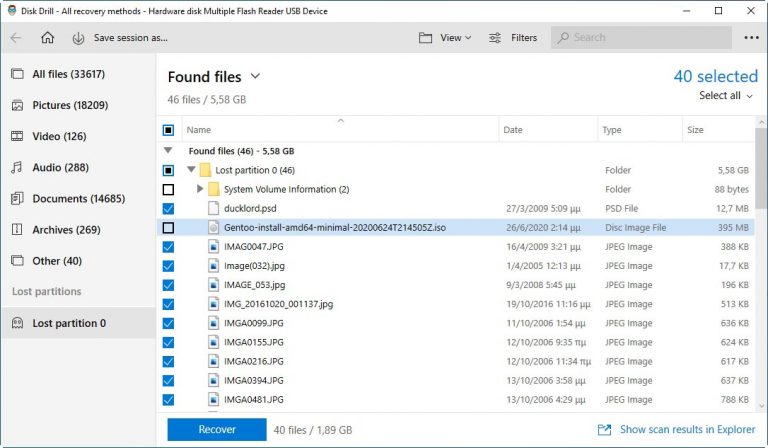This screenshot has height=448, width=768.
Task: Click the Archives sidebar icon
Action: tap(17, 230)
